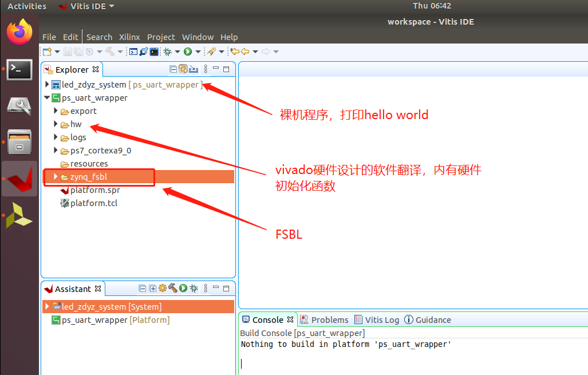This screenshot has height=375, width=588.
Task: Expand All nodes in the Assistant panel
Action: click(x=152, y=289)
